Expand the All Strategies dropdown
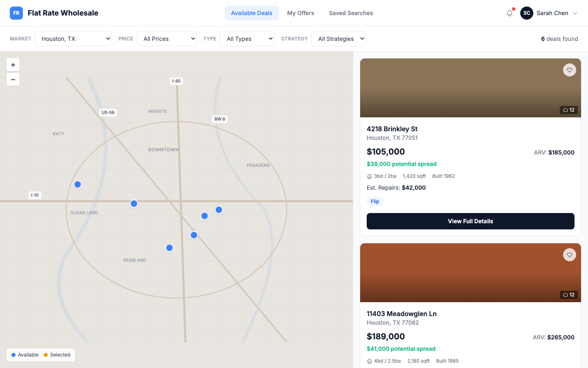The width and height of the screenshot is (588, 368). point(338,38)
